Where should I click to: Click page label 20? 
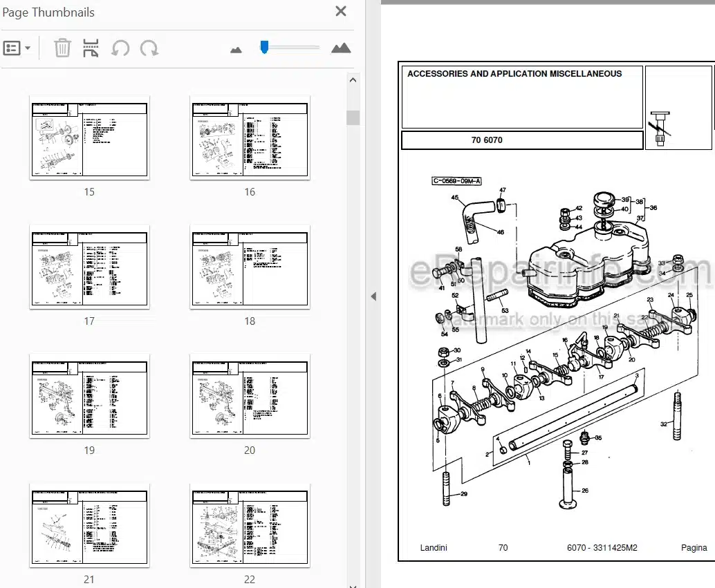point(250,451)
